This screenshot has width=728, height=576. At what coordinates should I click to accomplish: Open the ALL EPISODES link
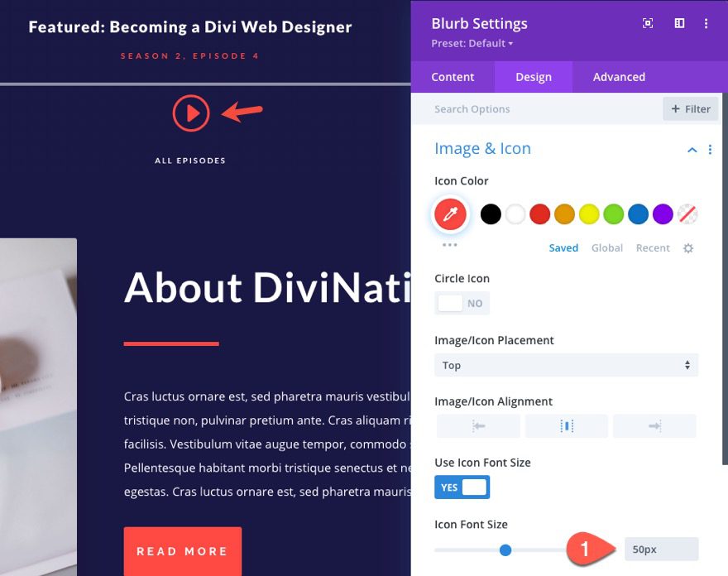pos(190,160)
